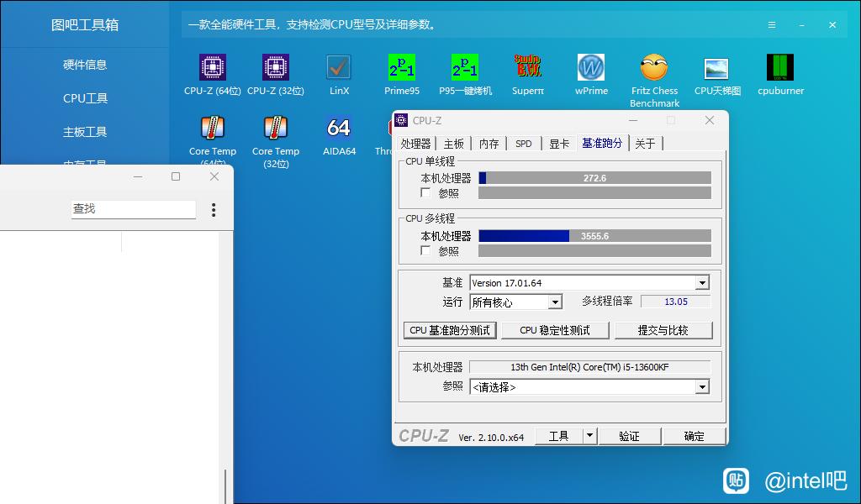Launch CPU-Z (64位) tool icon
This screenshot has height=504, width=861.
(213, 67)
